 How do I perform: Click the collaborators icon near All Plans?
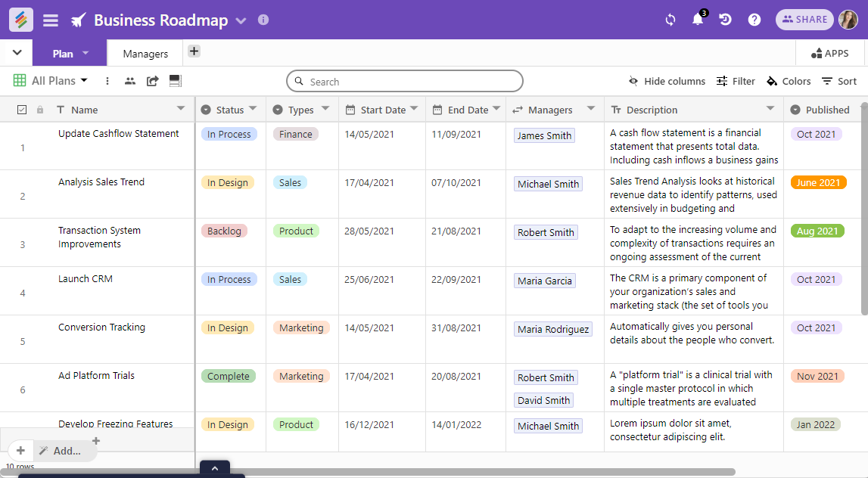point(129,81)
